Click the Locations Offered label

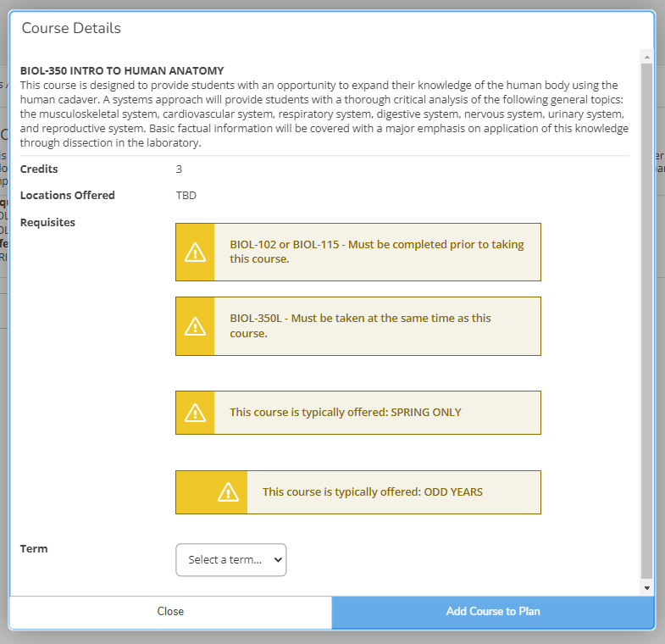pos(68,195)
